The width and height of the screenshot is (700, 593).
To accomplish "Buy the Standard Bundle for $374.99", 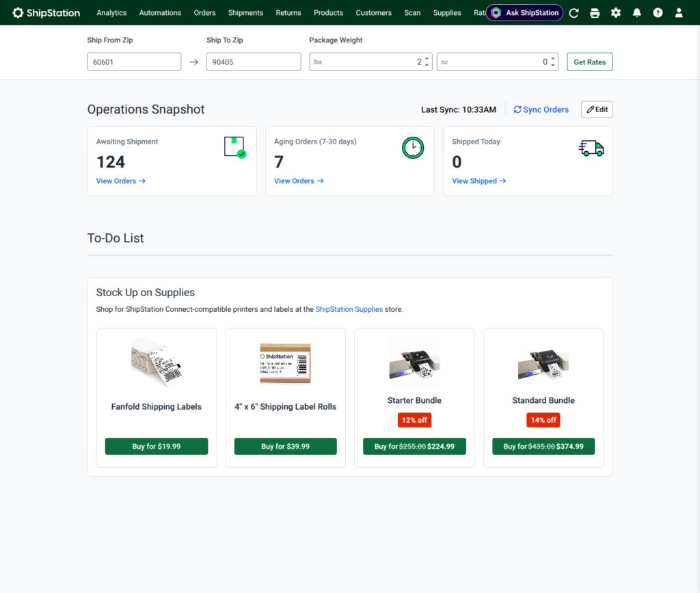I will pos(543,447).
